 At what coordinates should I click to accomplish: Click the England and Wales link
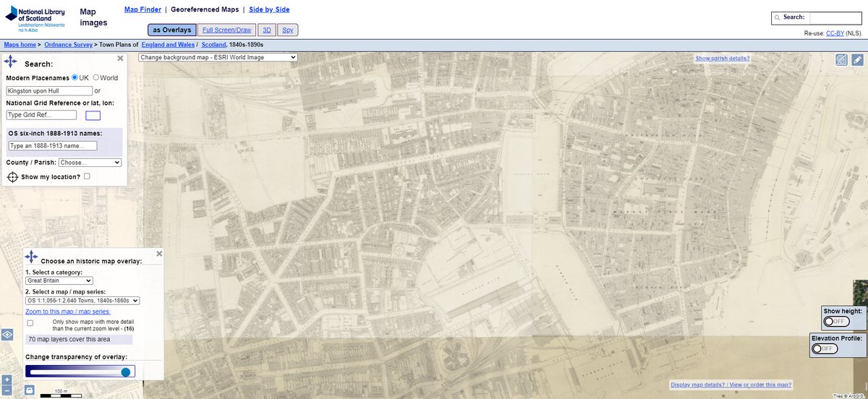pyautogui.click(x=168, y=45)
